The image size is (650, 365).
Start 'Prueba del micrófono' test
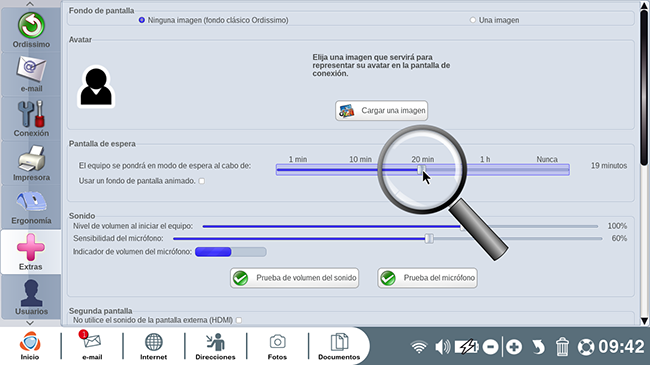[x=427, y=278]
